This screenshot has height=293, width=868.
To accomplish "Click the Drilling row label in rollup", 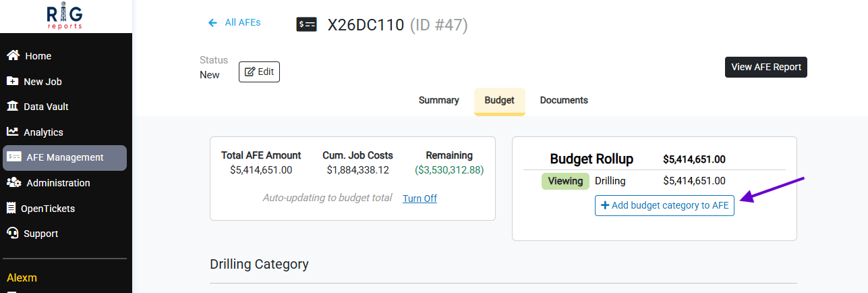I will click(610, 181).
